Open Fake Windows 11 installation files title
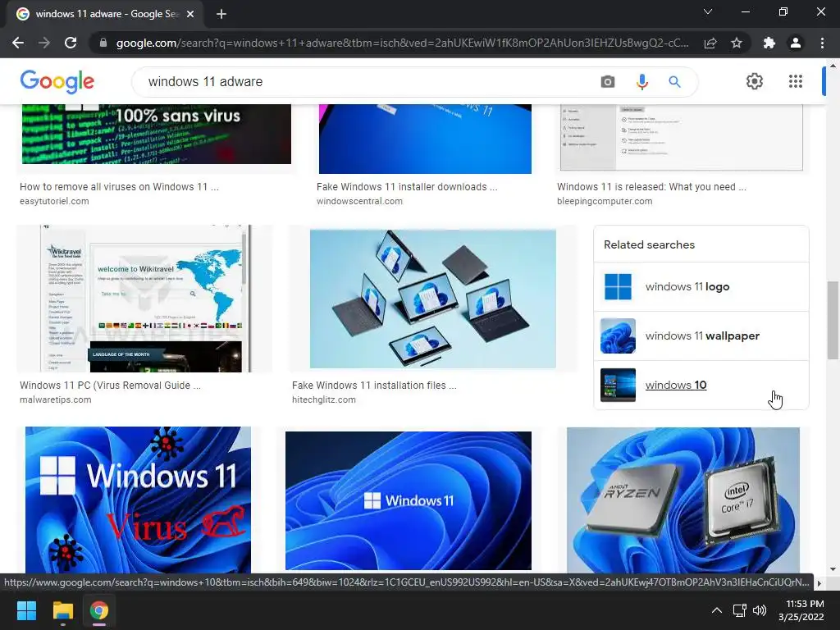840x630 pixels. pos(374,386)
